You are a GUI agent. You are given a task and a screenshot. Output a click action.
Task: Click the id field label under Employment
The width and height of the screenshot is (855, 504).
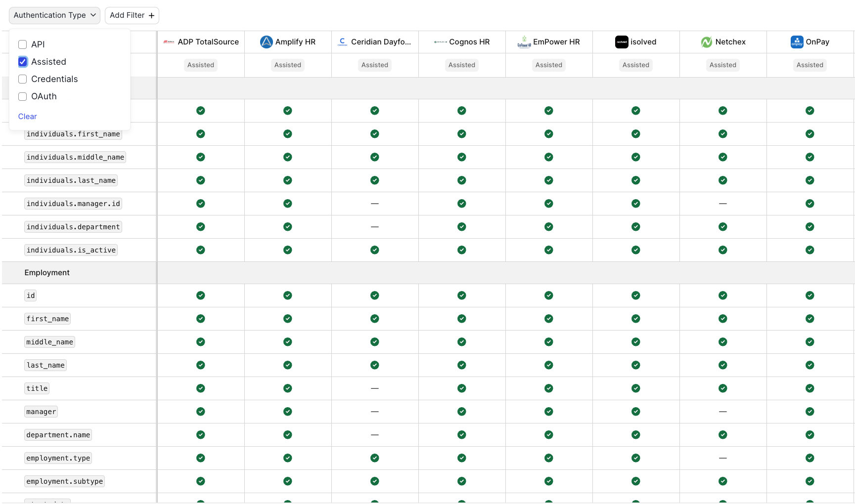[x=31, y=295]
